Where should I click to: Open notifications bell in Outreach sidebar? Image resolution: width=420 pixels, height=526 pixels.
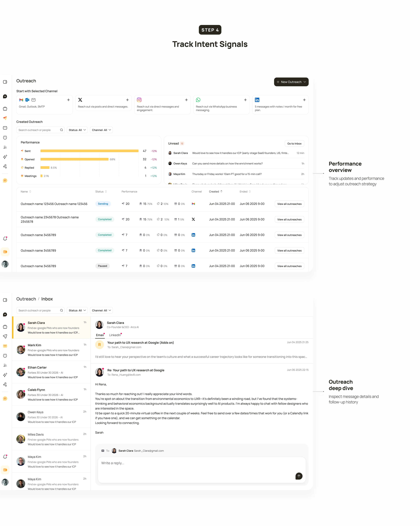5,239
